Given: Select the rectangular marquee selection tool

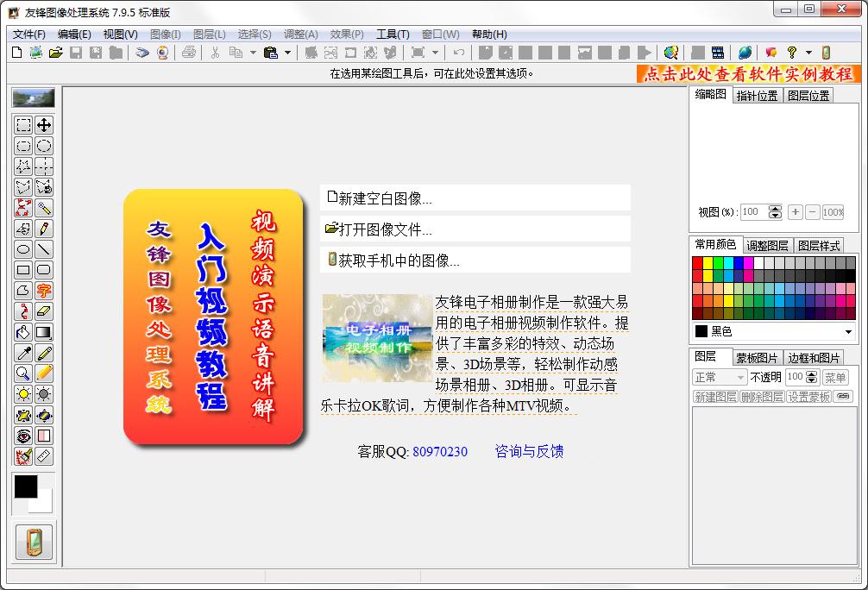Looking at the screenshot, I should point(23,125).
